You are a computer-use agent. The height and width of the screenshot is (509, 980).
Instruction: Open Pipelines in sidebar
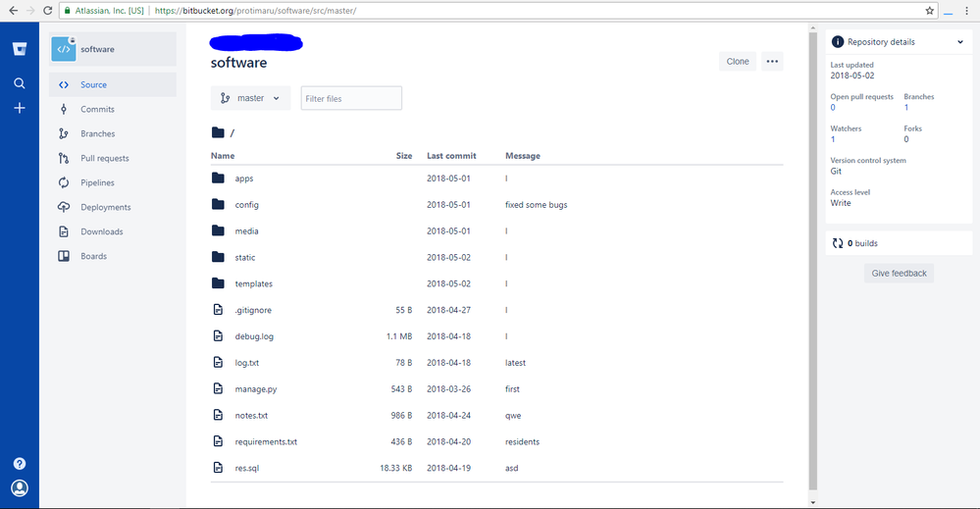[97, 182]
